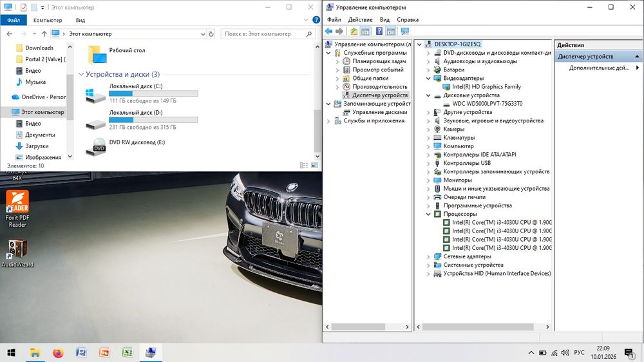Select Клавиатуры in device list
Viewport: 644px width, 362px height.
point(459,138)
